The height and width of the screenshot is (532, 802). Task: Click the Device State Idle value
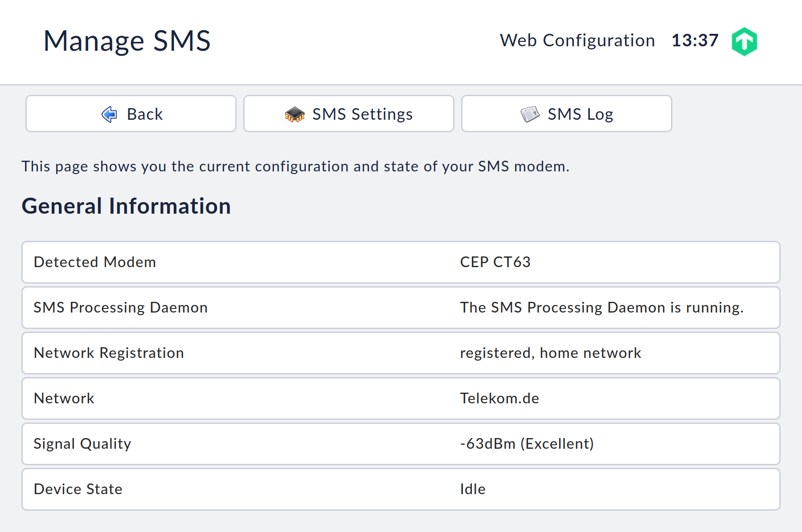[x=473, y=489]
